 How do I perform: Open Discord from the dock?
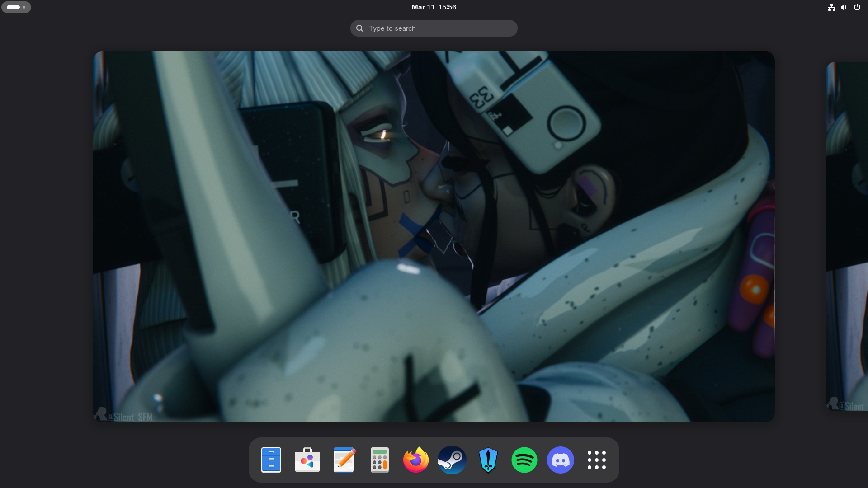point(561,460)
